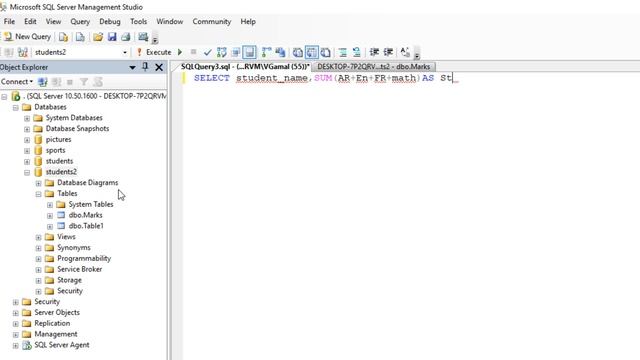Screen dimensions: 640x360
Task: Click the Increase Indent icon
Action: pyautogui.click(x=388, y=52)
